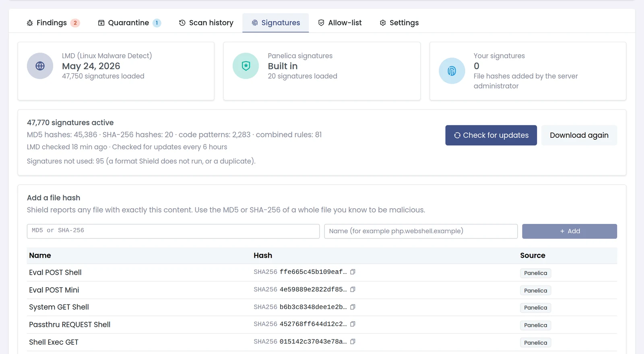The width and height of the screenshot is (644, 354).
Task: Select the Passthru REQUEST Shell row name
Action: (x=70, y=325)
